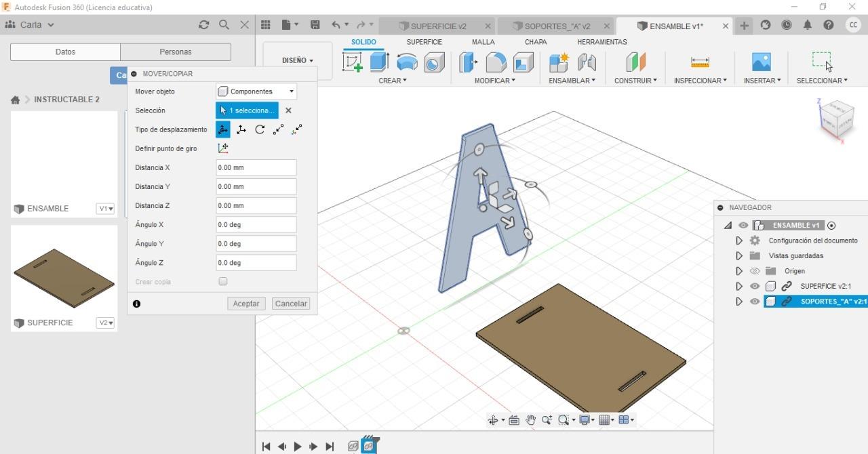Select the Pan hand tool
Viewport: 868px width, 454px height.
click(530, 420)
